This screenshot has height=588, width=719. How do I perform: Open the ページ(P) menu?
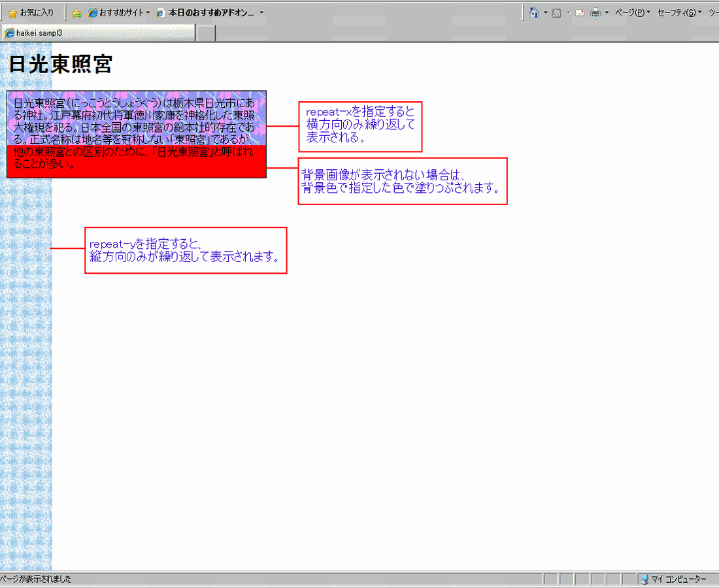[632, 13]
